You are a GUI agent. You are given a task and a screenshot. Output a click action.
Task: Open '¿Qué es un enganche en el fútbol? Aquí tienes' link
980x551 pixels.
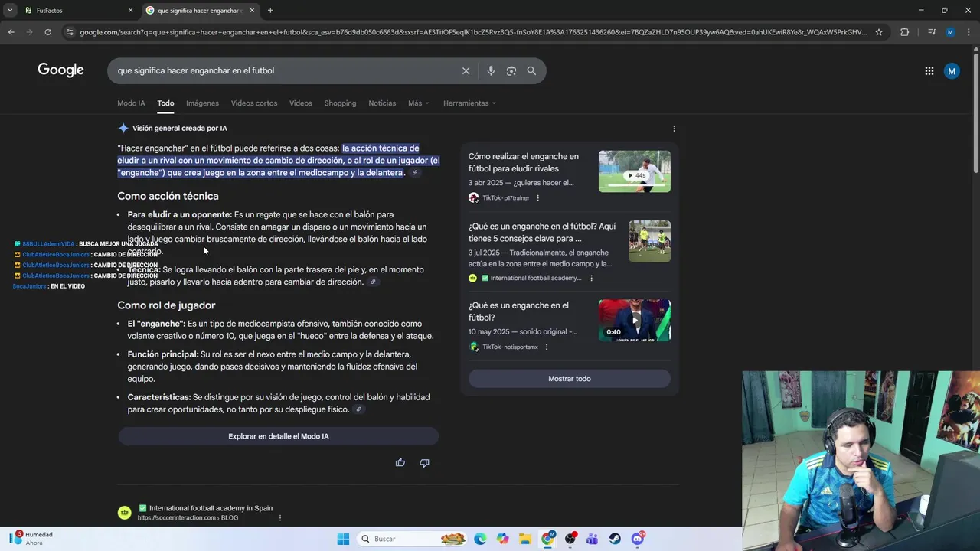tap(542, 233)
